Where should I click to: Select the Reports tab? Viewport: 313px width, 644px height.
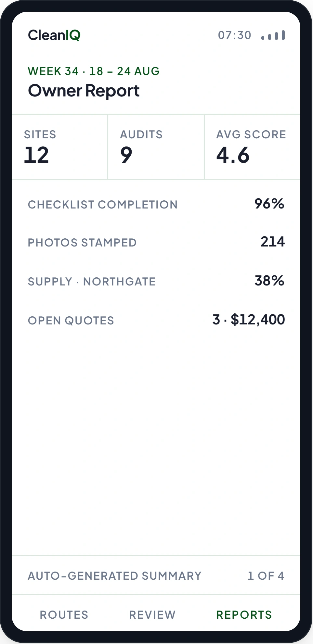click(x=244, y=614)
